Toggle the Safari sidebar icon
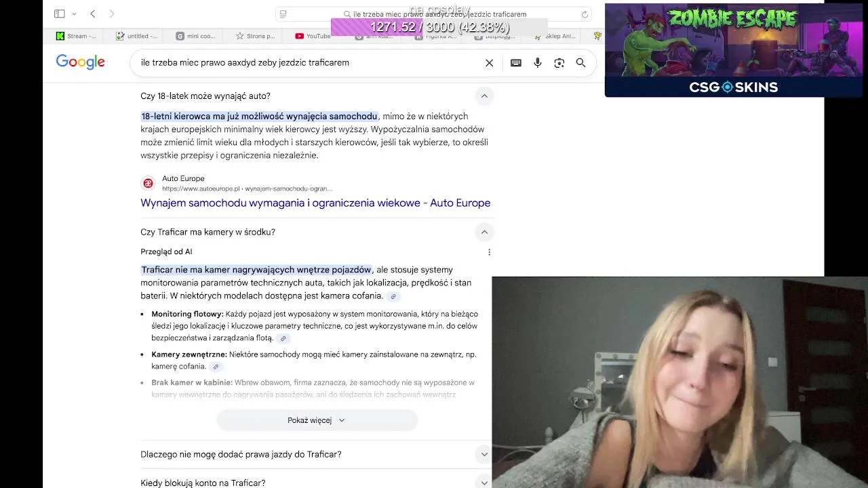The width and height of the screenshot is (868, 488). (60, 14)
